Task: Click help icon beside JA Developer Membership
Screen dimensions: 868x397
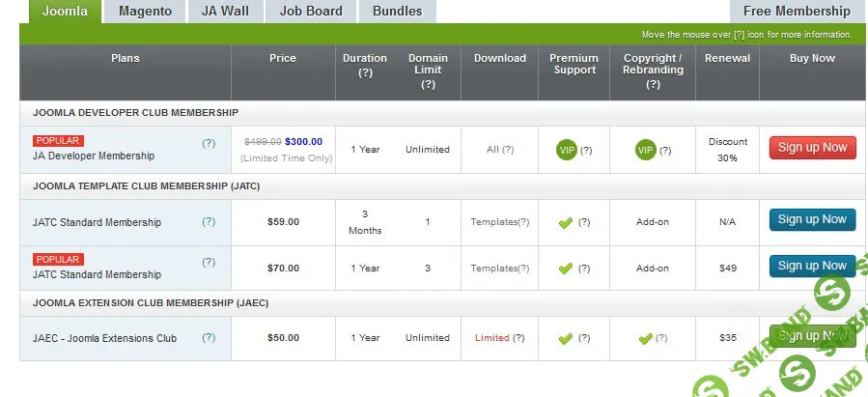Action: pos(209,143)
